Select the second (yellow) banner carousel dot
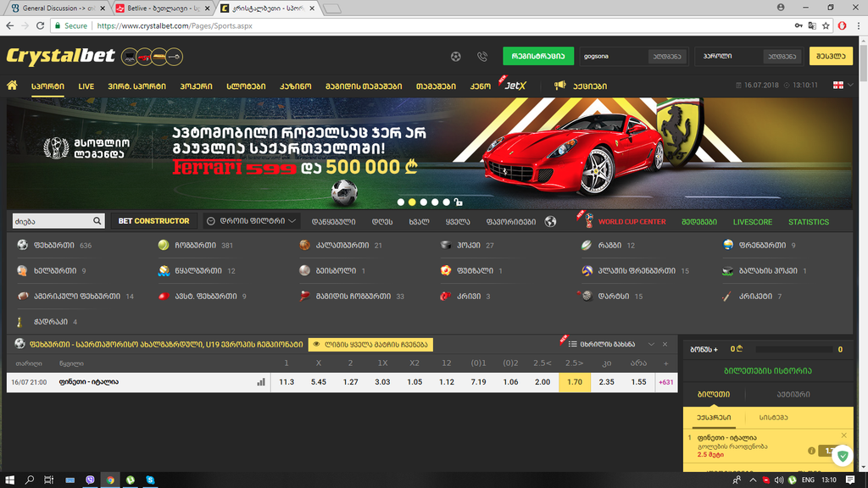Image resolution: width=868 pixels, height=488 pixels. (x=412, y=202)
